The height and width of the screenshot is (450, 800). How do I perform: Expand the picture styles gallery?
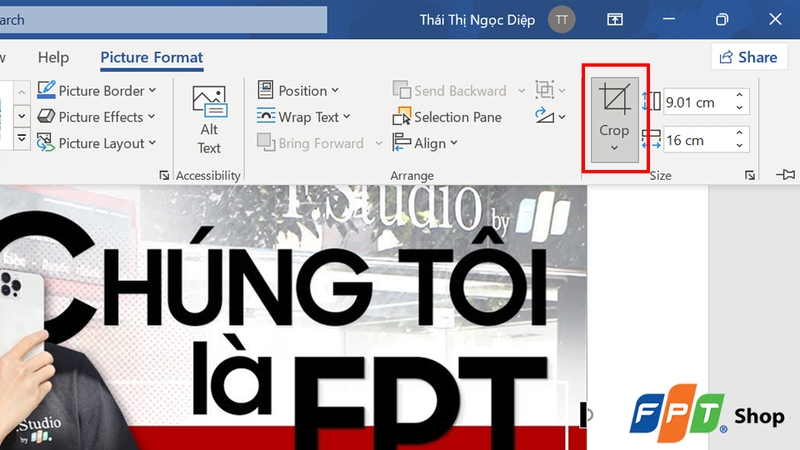(x=21, y=138)
